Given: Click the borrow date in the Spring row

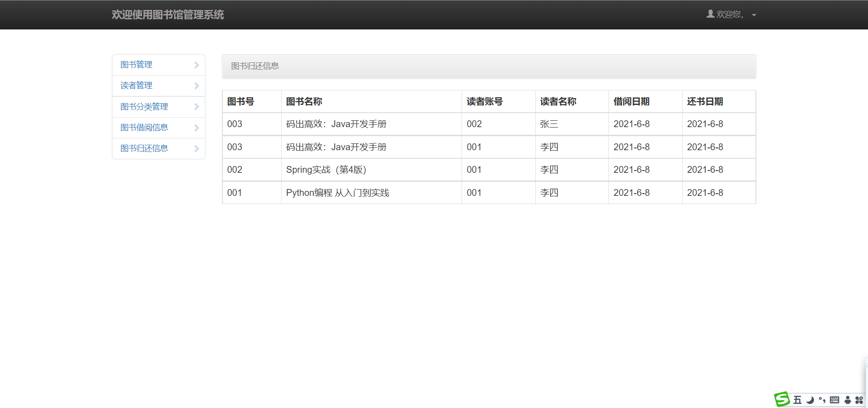Looking at the screenshot, I should pos(632,170).
